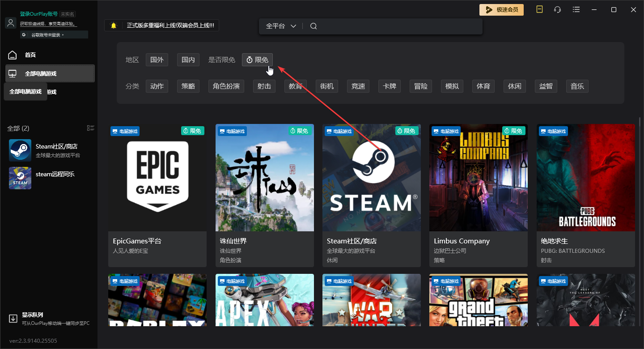Toggle the 限免 filter

[257, 60]
